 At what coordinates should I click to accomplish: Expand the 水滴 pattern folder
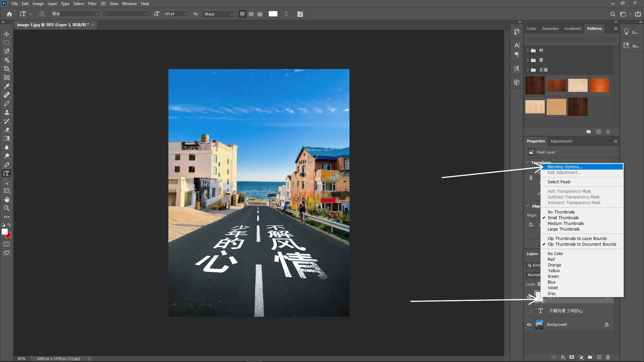pos(528,70)
